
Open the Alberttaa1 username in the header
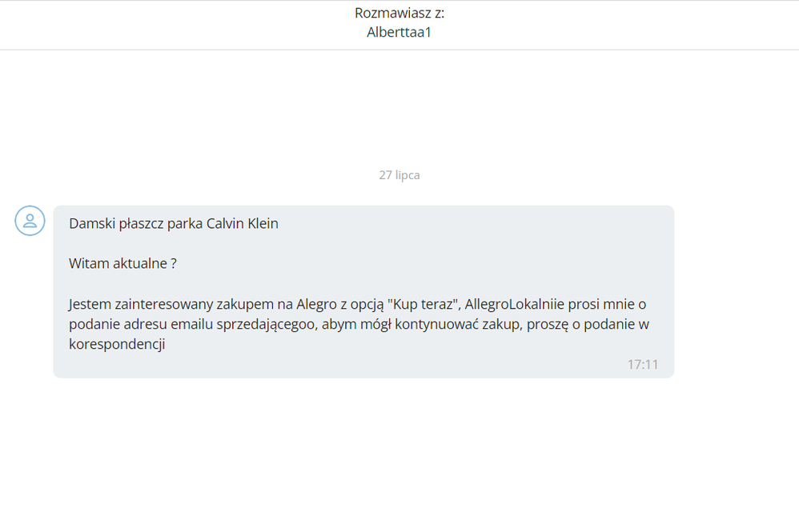(x=399, y=32)
